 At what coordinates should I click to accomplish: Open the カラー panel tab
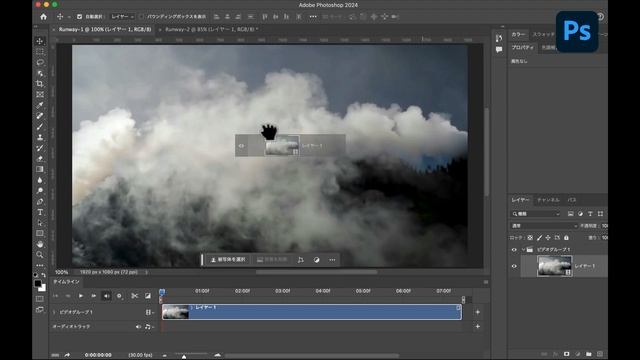click(x=518, y=35)
